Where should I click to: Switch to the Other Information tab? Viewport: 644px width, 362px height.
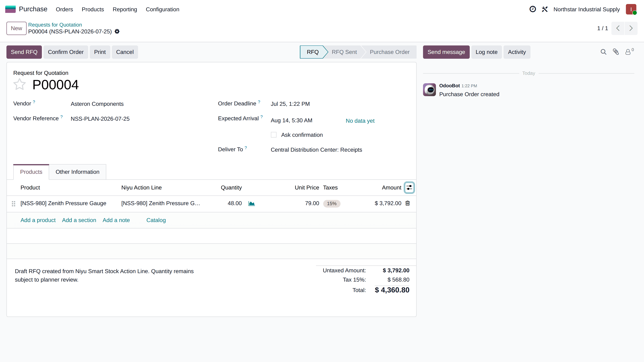click(x=77, y=172)
